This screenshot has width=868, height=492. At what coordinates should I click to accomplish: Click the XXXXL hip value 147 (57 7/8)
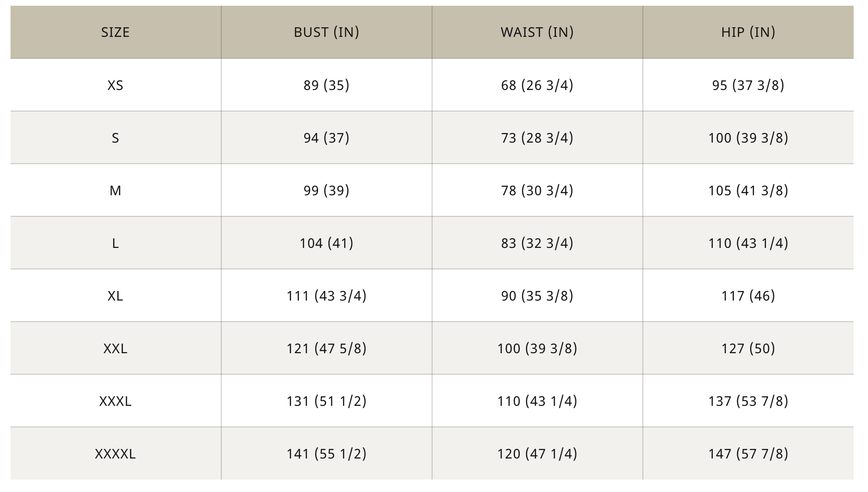748,454
